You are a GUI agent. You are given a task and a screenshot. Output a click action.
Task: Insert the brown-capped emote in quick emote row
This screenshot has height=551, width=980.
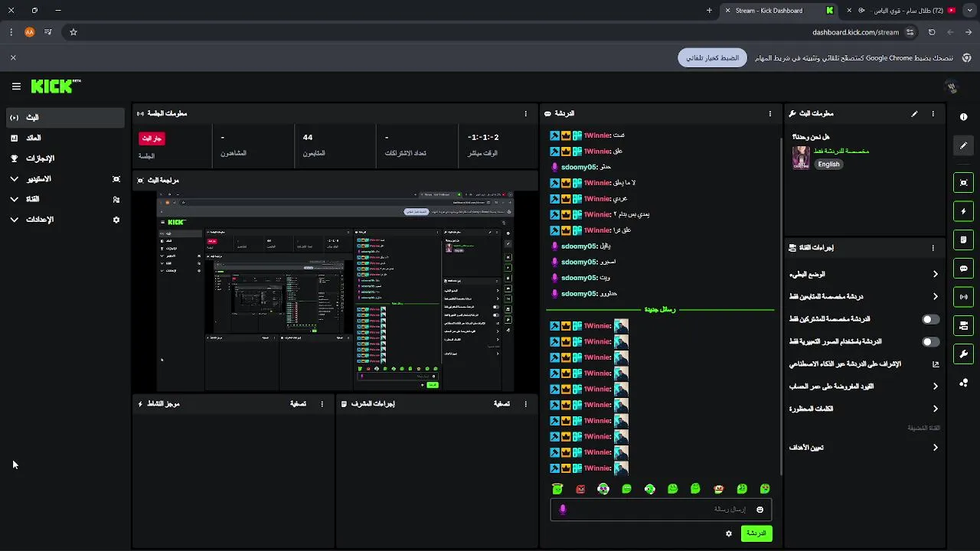click(718, 489)
